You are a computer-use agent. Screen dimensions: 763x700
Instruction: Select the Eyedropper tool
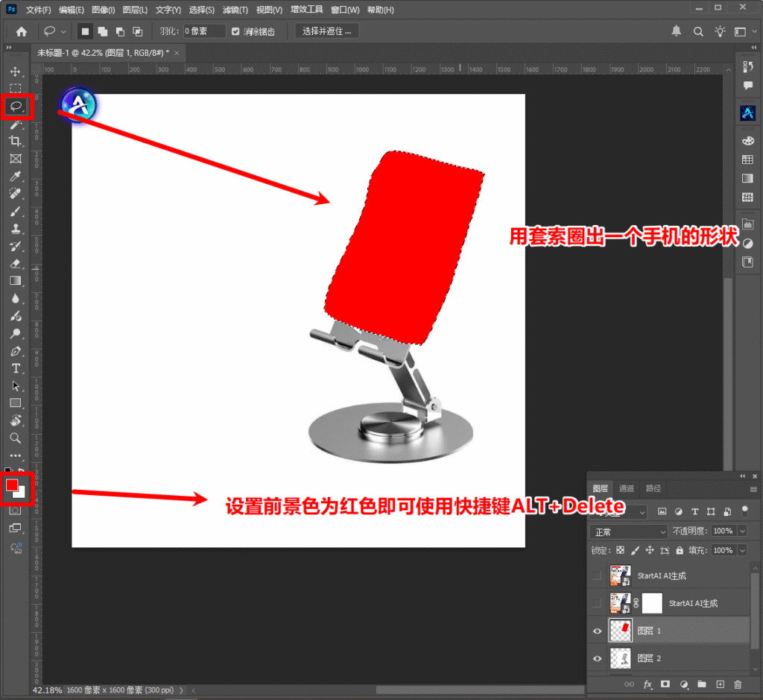tap(16, 176)
